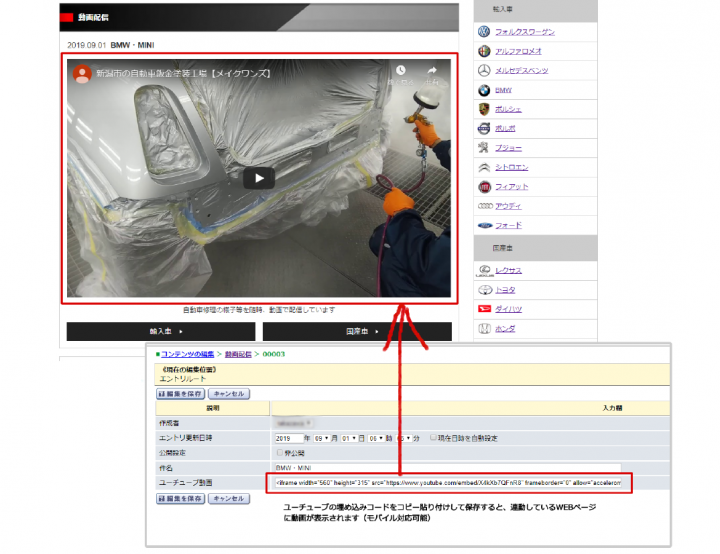Click the ユーチューブ動画 iframe code field
The height and width of the screenshot is (554, 720).
(x=448, y=483)
